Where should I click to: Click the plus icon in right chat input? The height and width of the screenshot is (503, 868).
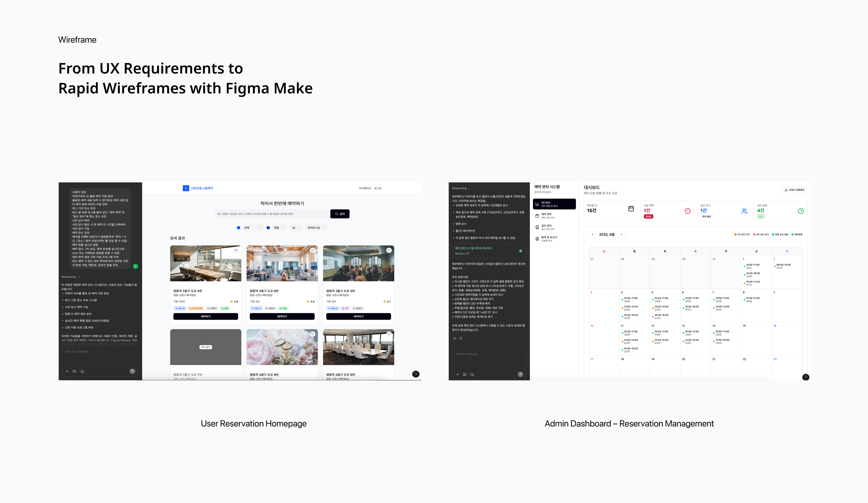pos(458,374)
